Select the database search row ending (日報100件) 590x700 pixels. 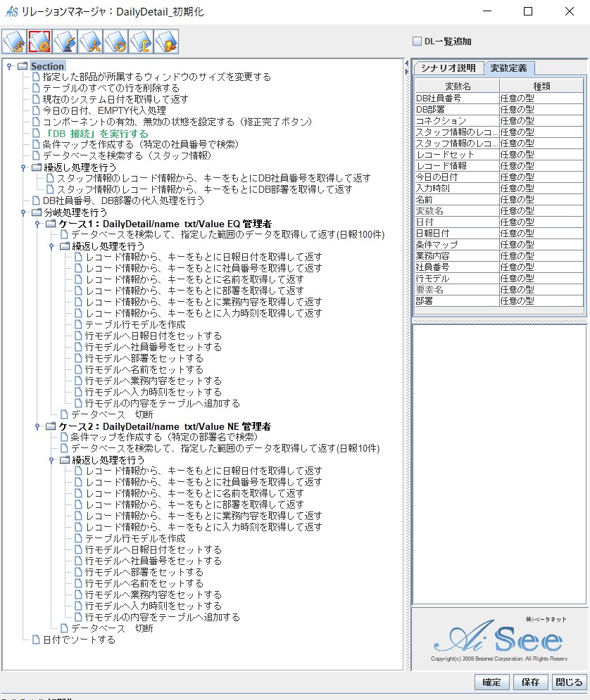(228, 235)
